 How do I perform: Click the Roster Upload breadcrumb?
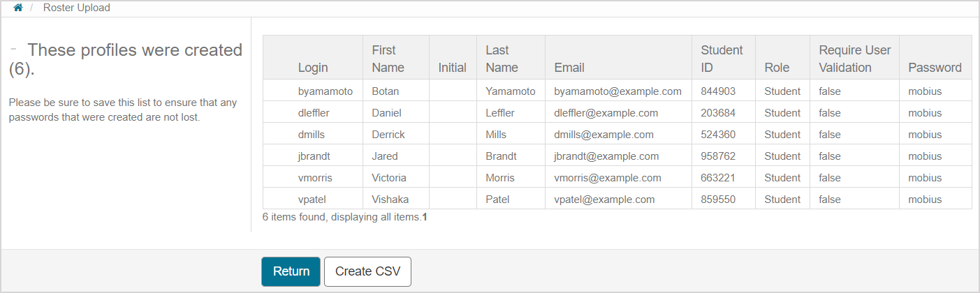(77, 8)
